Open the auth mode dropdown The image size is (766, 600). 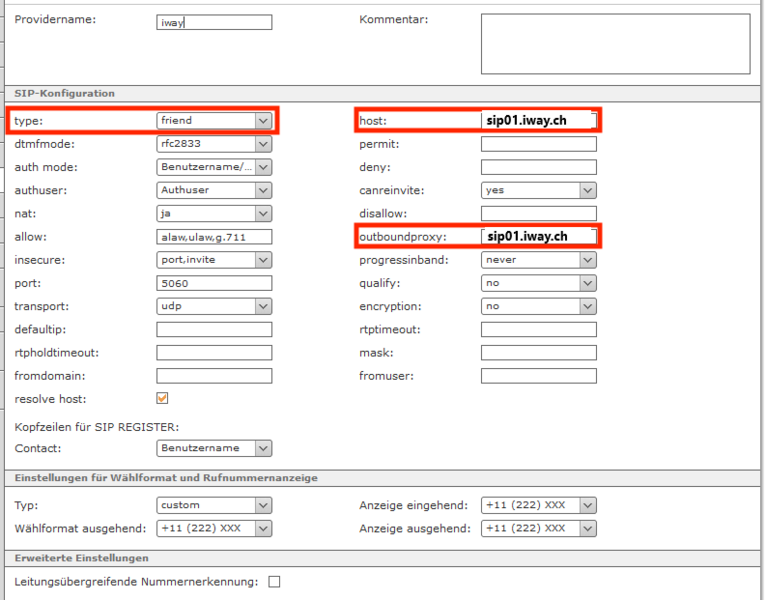[214, 167]
